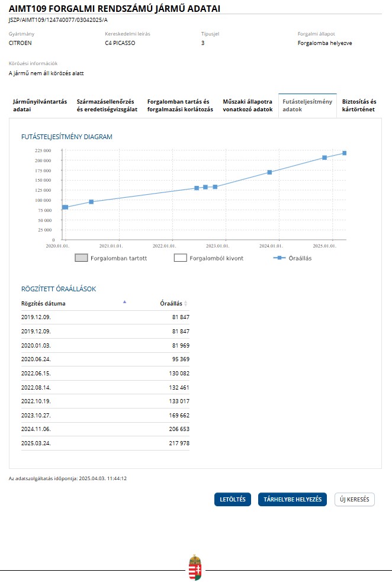Viewport: 392px width, 582px height.
Task: Click the chart y-axis label 225 000
Action: 43,150
